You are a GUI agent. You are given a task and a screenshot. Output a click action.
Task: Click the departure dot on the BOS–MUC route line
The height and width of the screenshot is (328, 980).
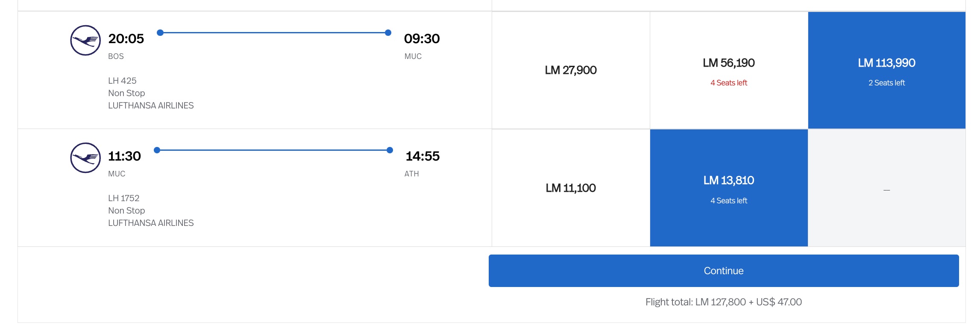tap(160, 32)
